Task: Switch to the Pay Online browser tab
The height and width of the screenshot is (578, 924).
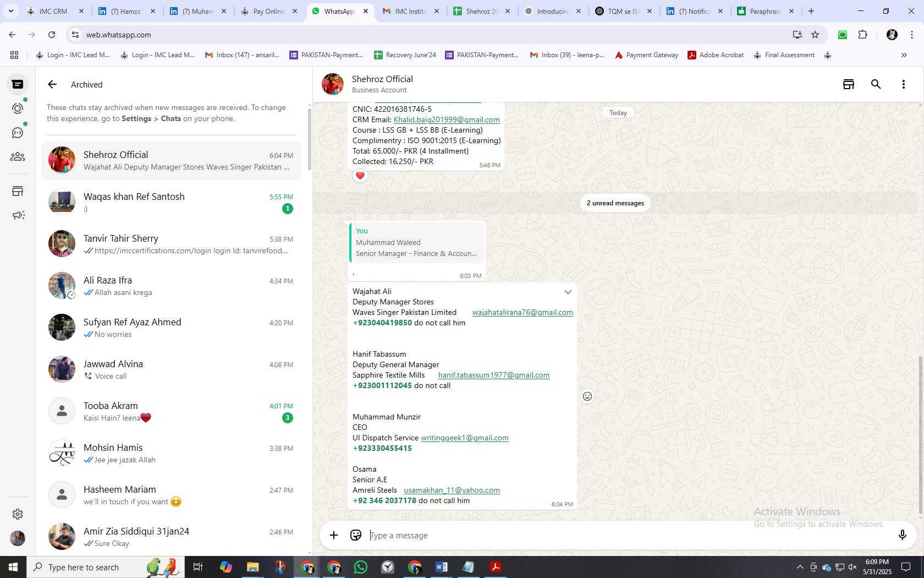Action: tap(268, 11)
